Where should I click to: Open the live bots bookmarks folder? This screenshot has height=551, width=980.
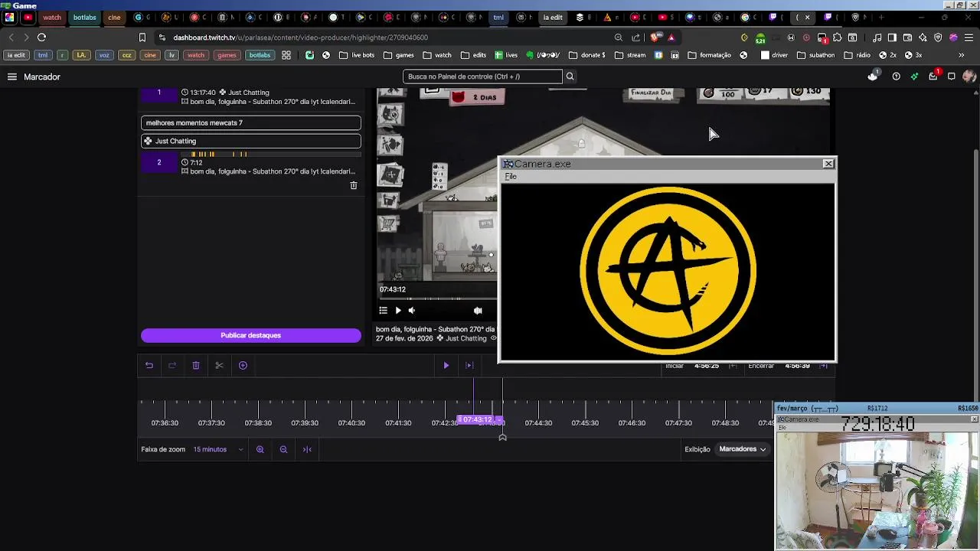point(357,55)
